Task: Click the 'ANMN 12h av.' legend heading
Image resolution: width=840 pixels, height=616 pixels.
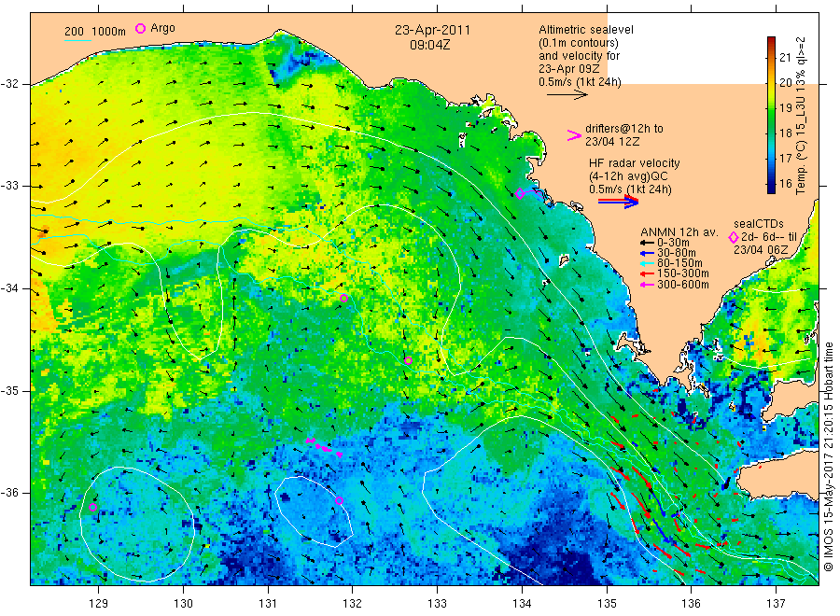Action: 679,232
